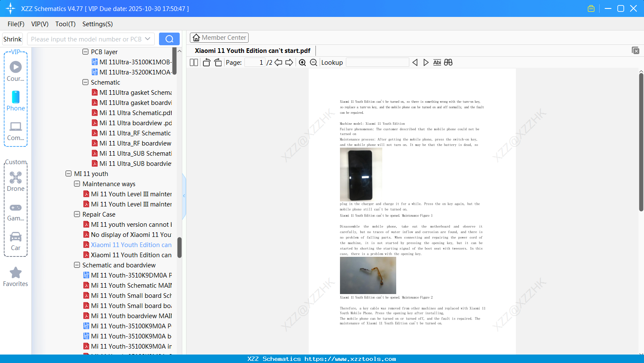
Task: Click the Page number field
Action: (x=255, y=63)
